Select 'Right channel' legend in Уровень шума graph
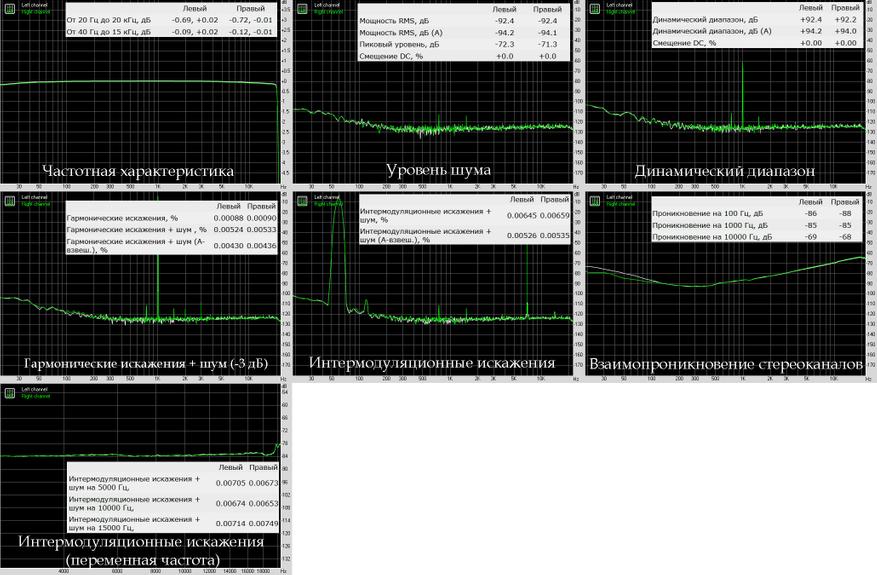This screenshot has height=575, width=877. tap(327, 12)
